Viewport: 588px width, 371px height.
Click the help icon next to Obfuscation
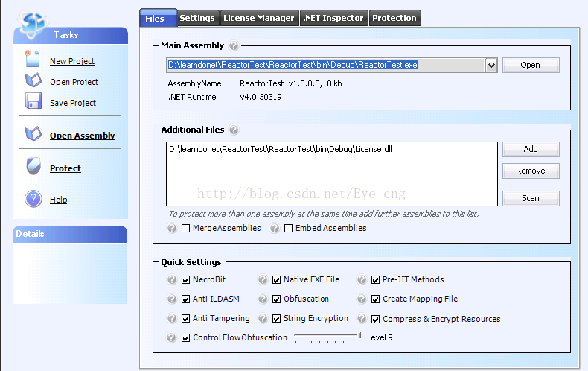coord(263,299)
